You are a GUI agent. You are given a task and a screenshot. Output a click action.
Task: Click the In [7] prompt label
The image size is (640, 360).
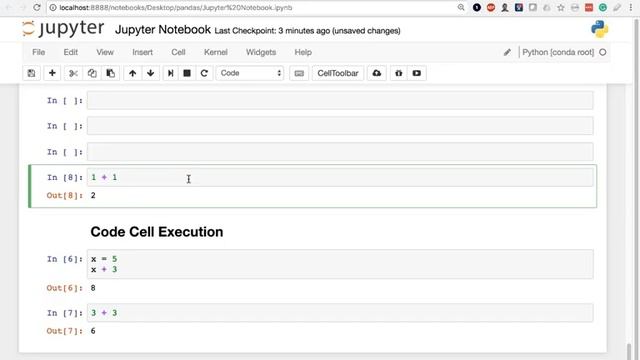[65, 313]
